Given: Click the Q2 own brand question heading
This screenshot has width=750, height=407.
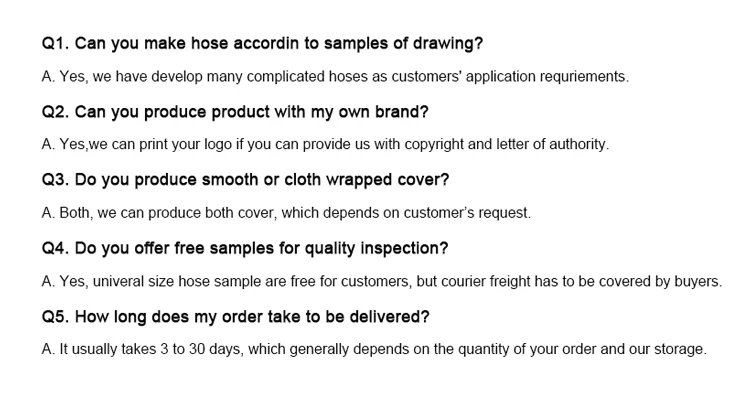Looking at the screenshot, I should click(x=235, y=112).
